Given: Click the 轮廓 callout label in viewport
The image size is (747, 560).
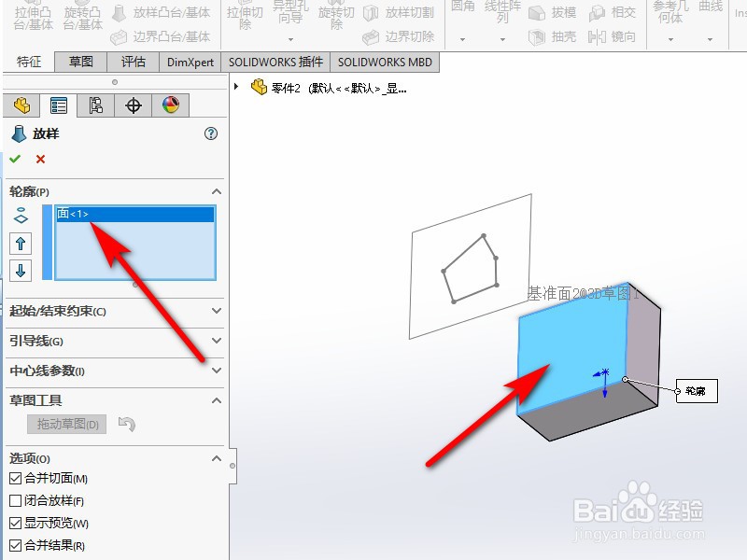Looking at the screenshot, I should click(x=697, y=391).
